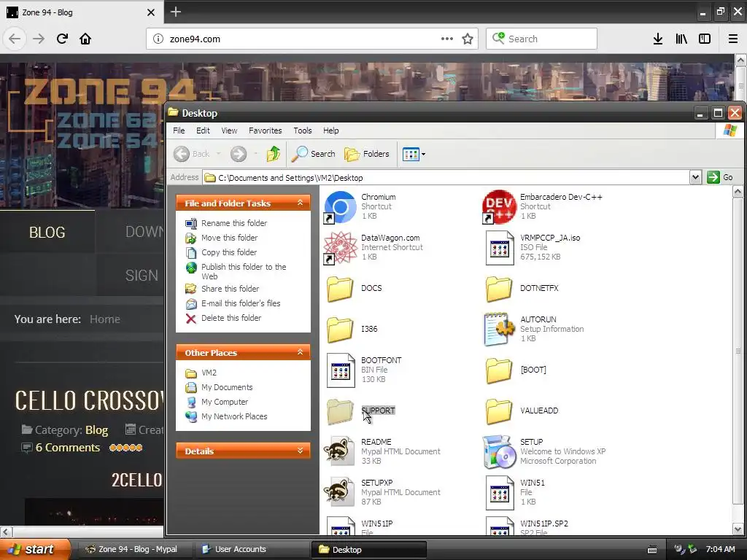This screenshot has height=560, width=747.
Task: Click Publish this folder to the Web
Action: tap(244, 271)
